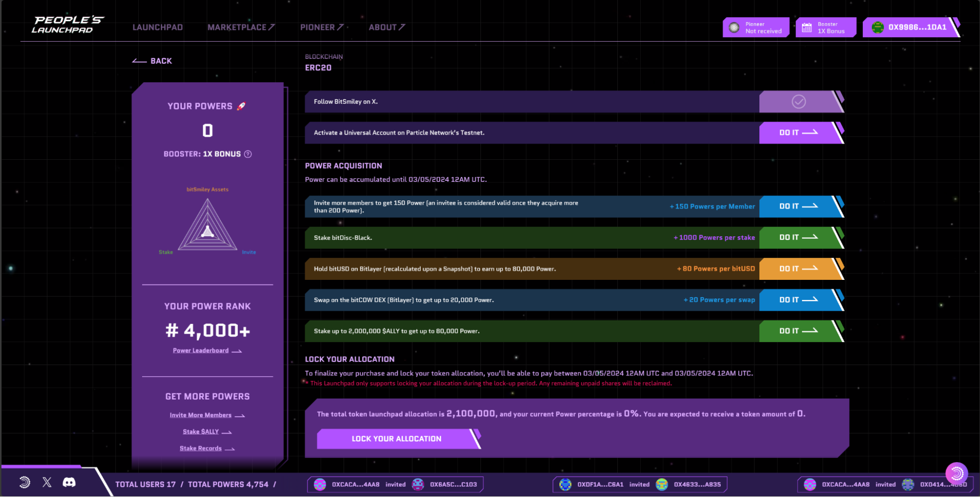
Task: Click the '# 4,000+' power rank value
Action: [207, 331]
